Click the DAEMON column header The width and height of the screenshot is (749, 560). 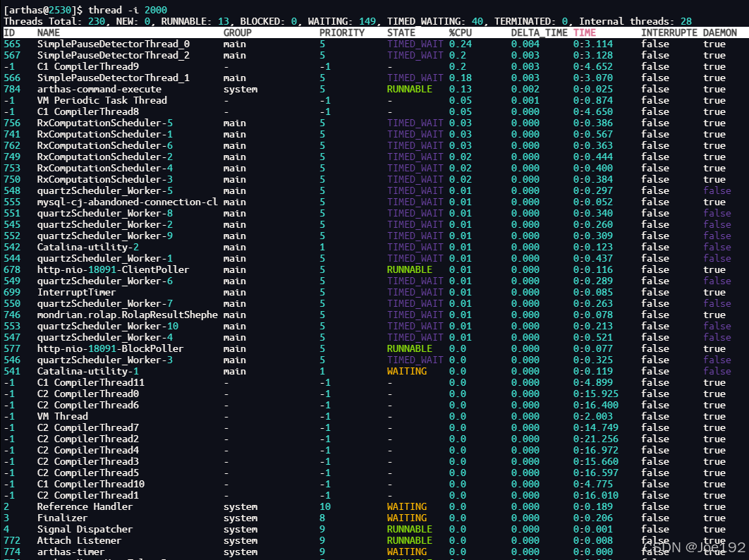click(x=720, y=32)
